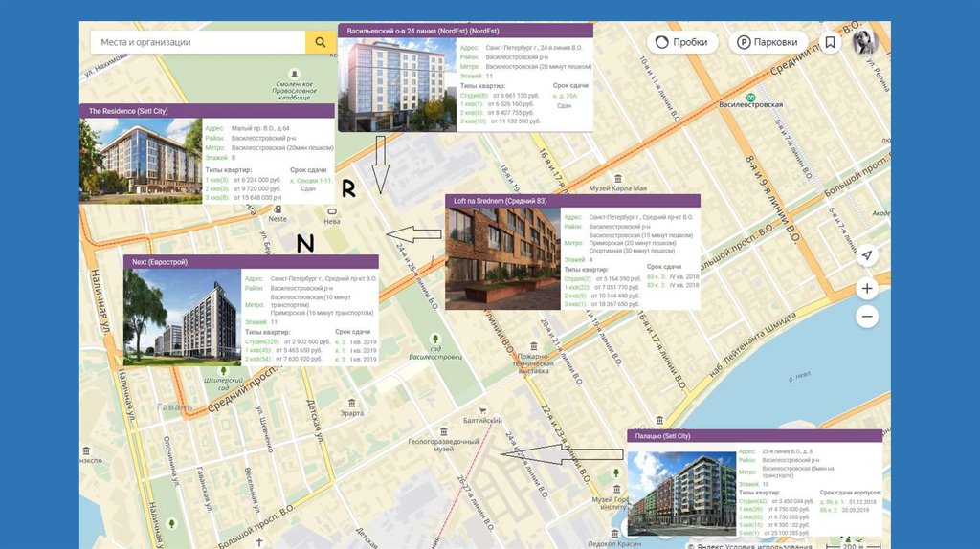Click the Пожарно-техническая выставка museum marker
Image resolution: width=980 pixels, height=549 pixels.
point(534,346)
